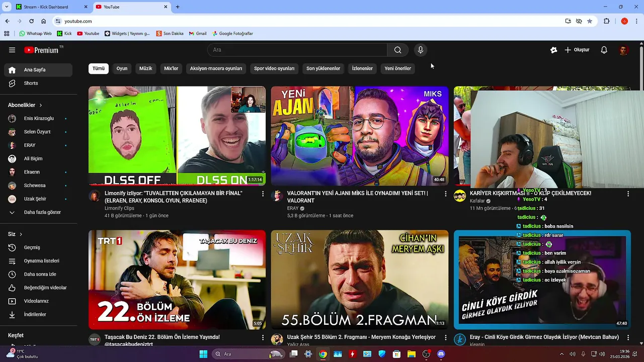The width and height of the screenshot is (644, 362).
Task: Open the bookmarks bar apps grid
Action: pos(7,34)
